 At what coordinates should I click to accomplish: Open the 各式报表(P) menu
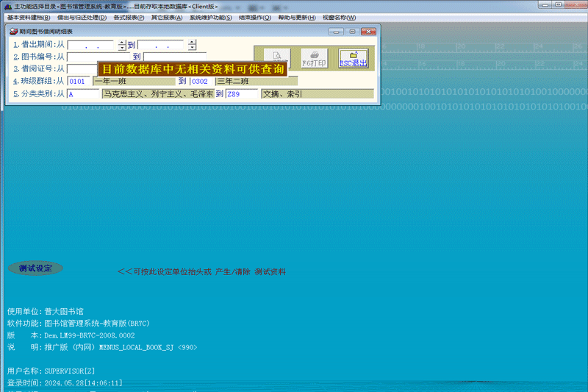pos(129,18)
